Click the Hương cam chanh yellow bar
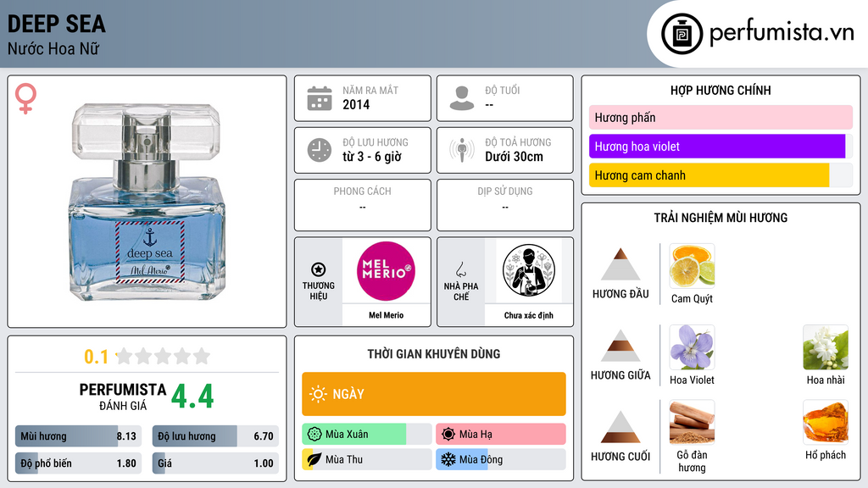The image size is (868, 488). 721,175
